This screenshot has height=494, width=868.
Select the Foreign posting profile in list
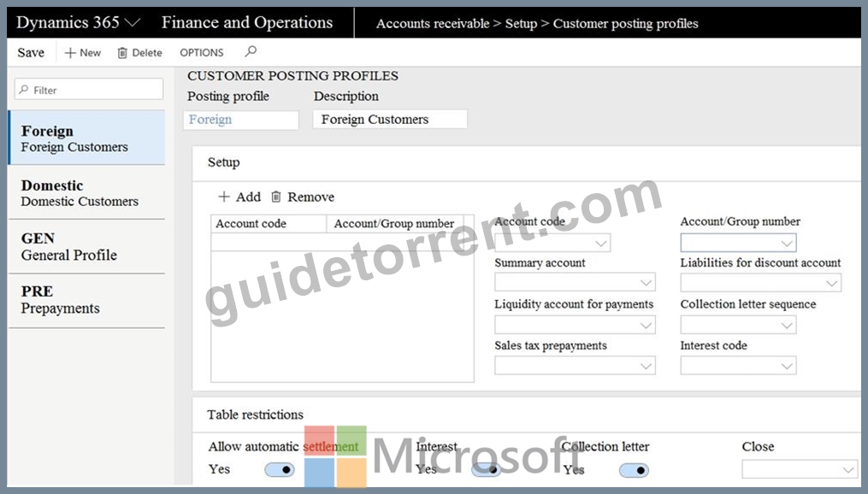[x=87, y=138]
